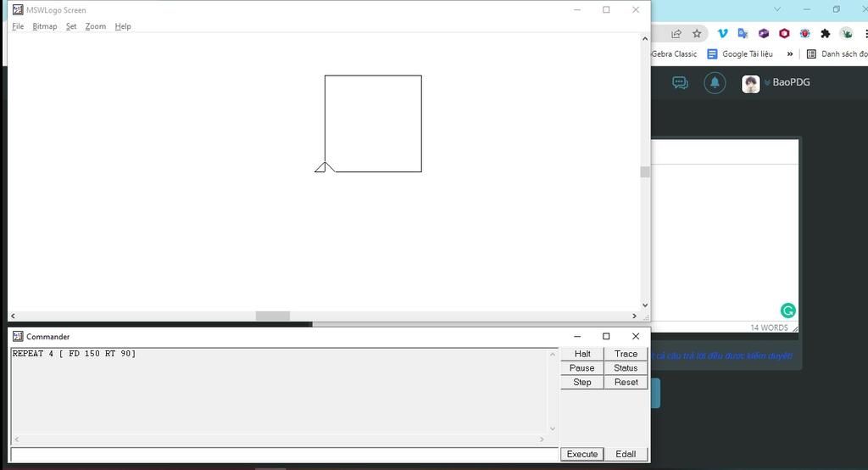Click the browser tab search chevron

[x=777, y=9]
